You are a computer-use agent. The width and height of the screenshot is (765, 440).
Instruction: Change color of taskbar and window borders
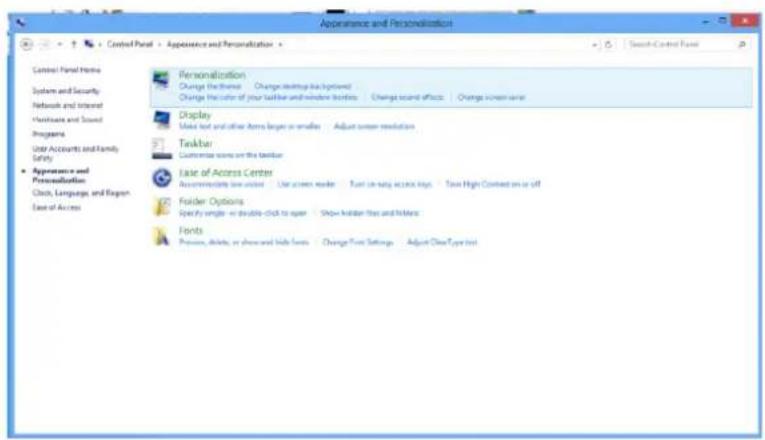pyautogui.click(x=268, y=98)
